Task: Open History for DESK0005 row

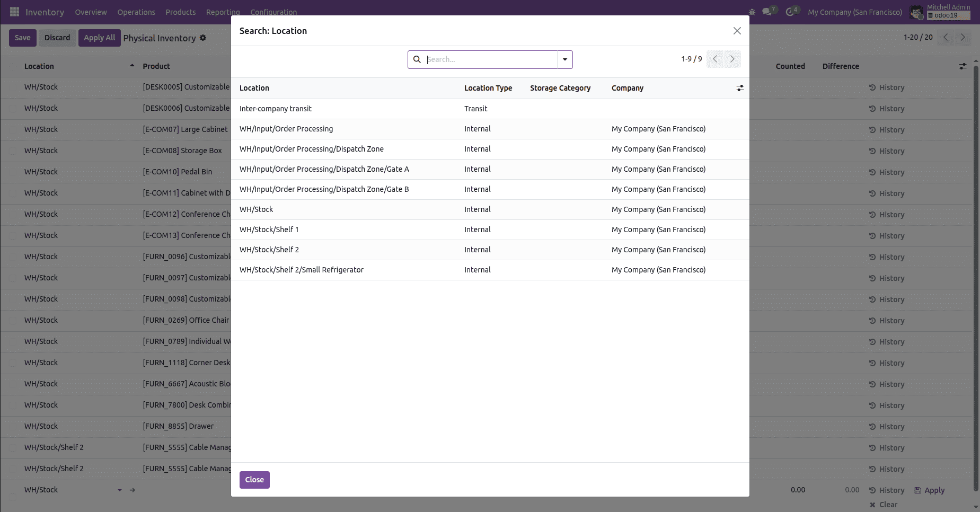Action: [x=887, y=87]
